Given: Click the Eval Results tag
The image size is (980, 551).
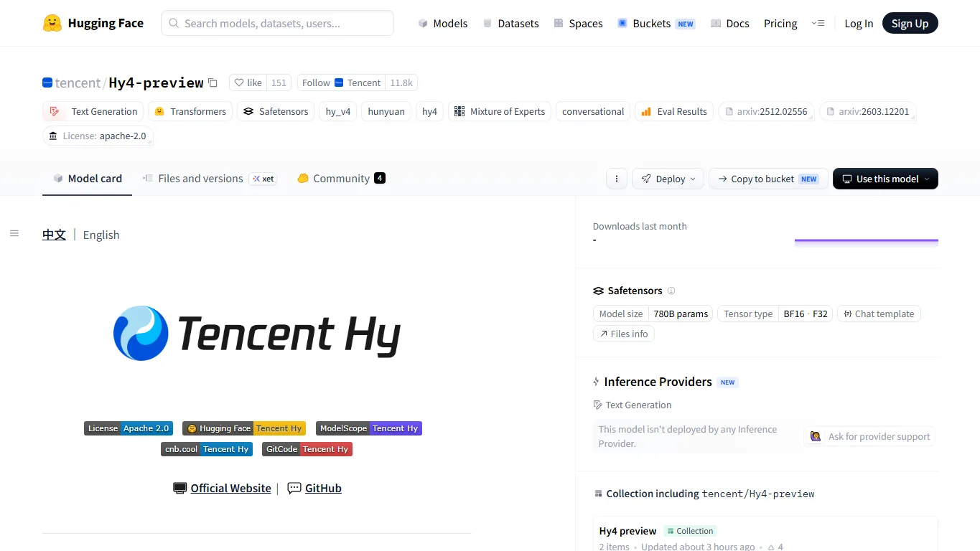Looking at the screenshot, I should point(674,111).
